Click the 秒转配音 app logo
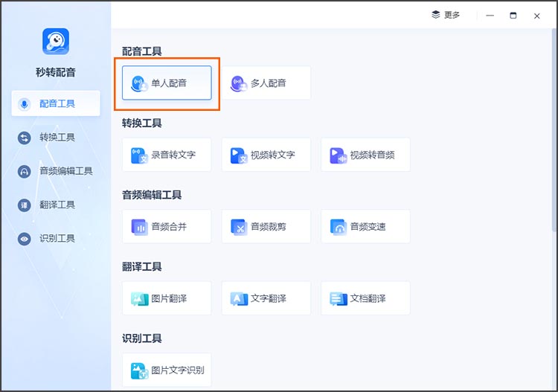The image size is (558, 392). coord(56,41)
